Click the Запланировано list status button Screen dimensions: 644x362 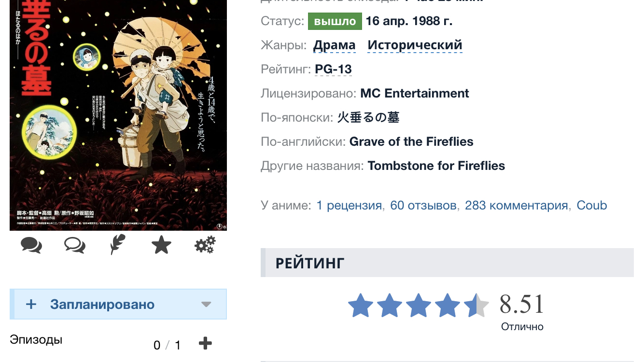102,304
